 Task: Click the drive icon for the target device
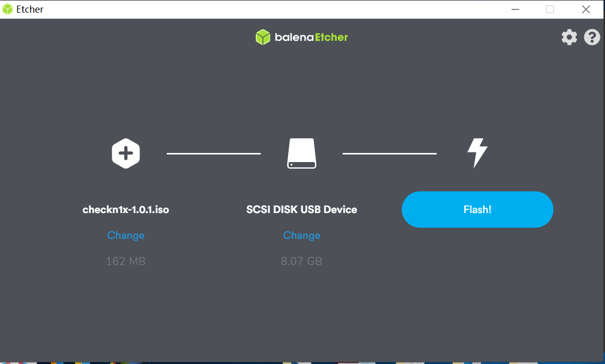(302, 153)
